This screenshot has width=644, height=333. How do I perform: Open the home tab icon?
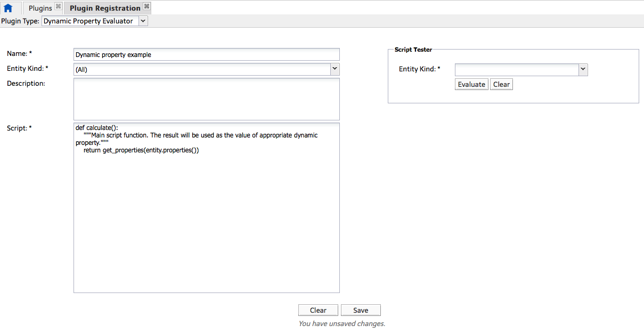click(x=8, y=8)
